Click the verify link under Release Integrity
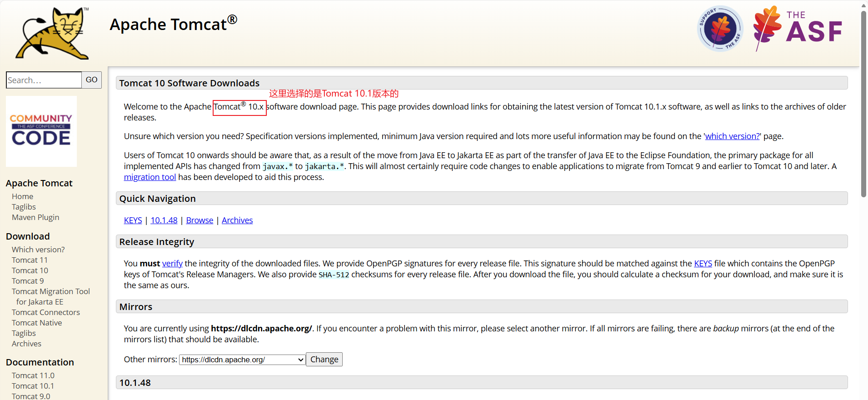Screen dimensions: 868x400 tap(172, 264)
